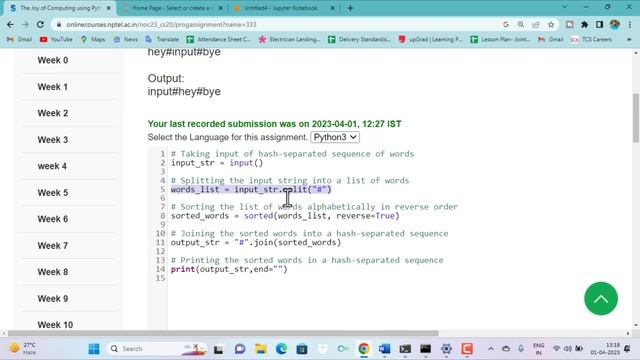Open TCS Careers bookmark

pyautogui.click(x=591, y=39)
